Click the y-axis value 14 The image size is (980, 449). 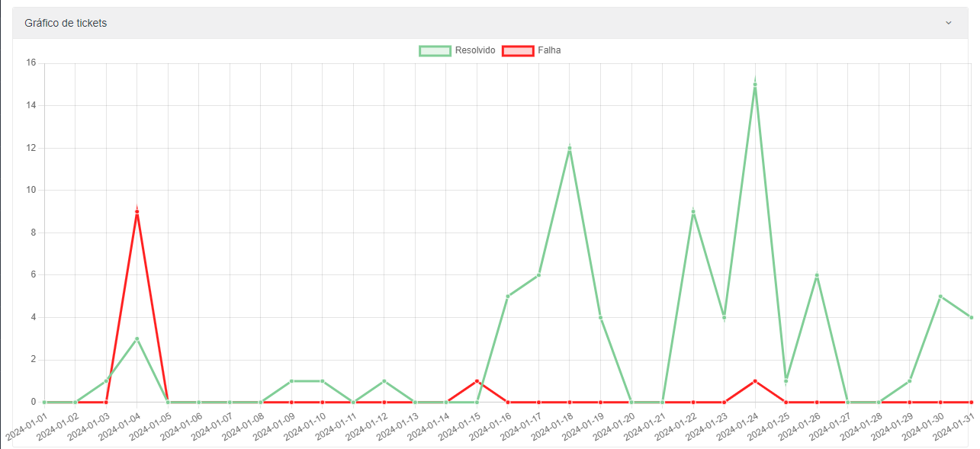31,105
